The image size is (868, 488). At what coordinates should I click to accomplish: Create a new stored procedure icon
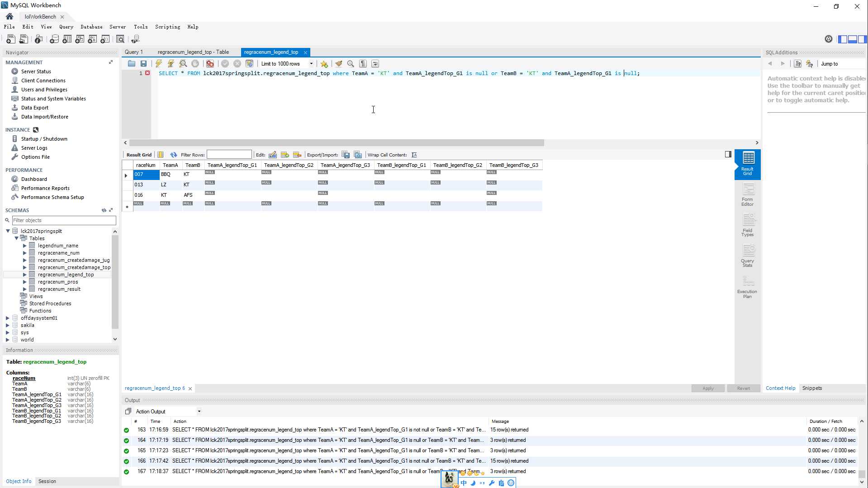(x=92, y=39)
